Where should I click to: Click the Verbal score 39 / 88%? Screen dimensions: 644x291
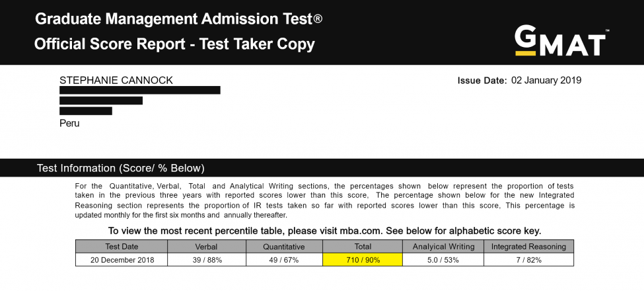pyautogui.click(x=206, y=260)
